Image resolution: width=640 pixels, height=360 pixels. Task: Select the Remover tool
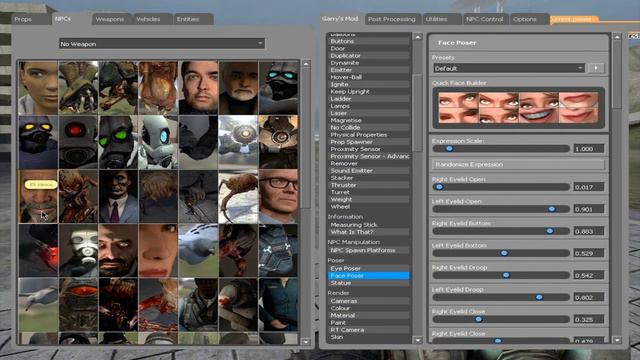click(369, 163)
